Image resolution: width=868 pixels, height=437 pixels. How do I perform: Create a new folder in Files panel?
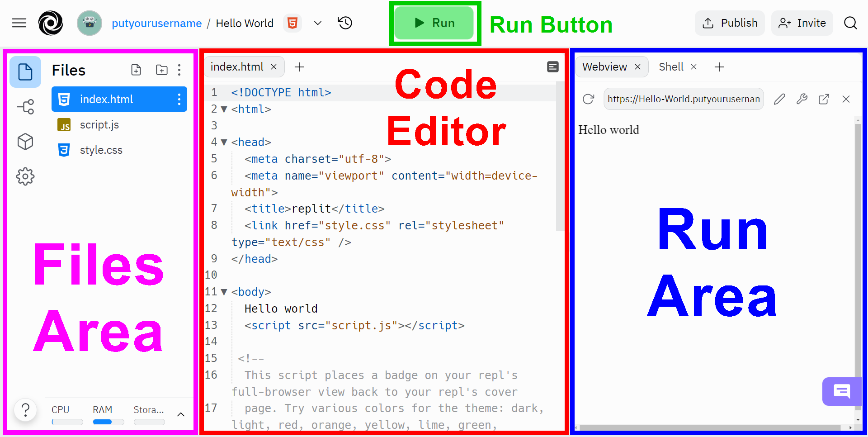coord(162,70)
